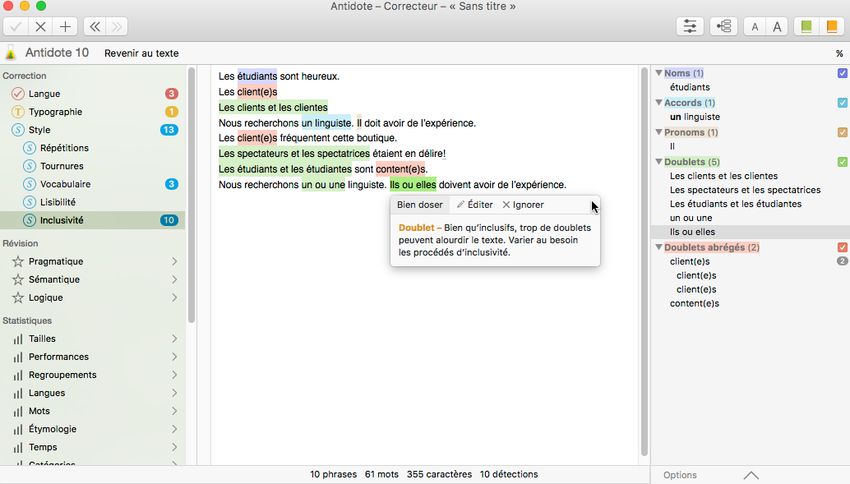This screenshot has width=850, height=484.
Task: Expand the Options panel chevron
Action: point(751,475)
